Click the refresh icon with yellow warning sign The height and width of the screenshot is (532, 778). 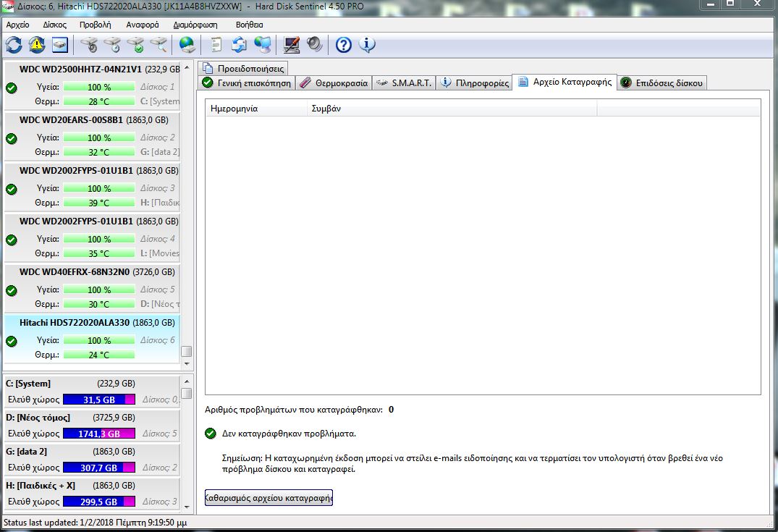tap(37, 45)
